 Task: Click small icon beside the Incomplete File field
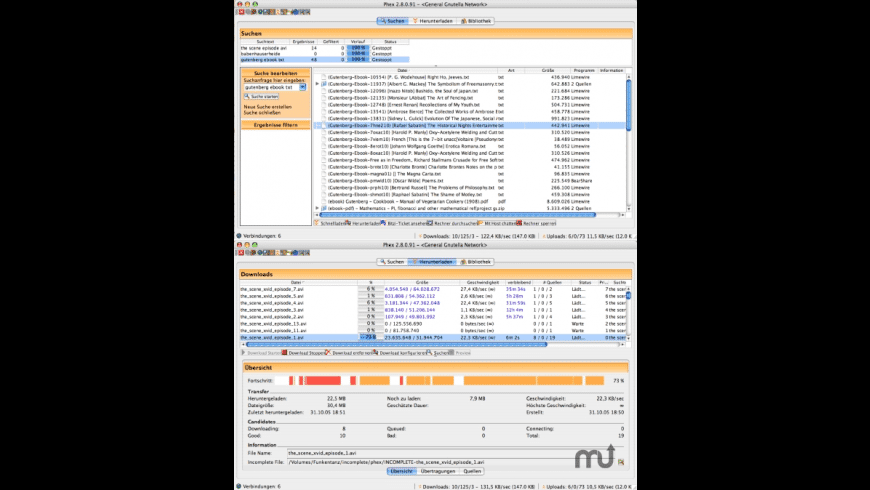coord(621,462)
